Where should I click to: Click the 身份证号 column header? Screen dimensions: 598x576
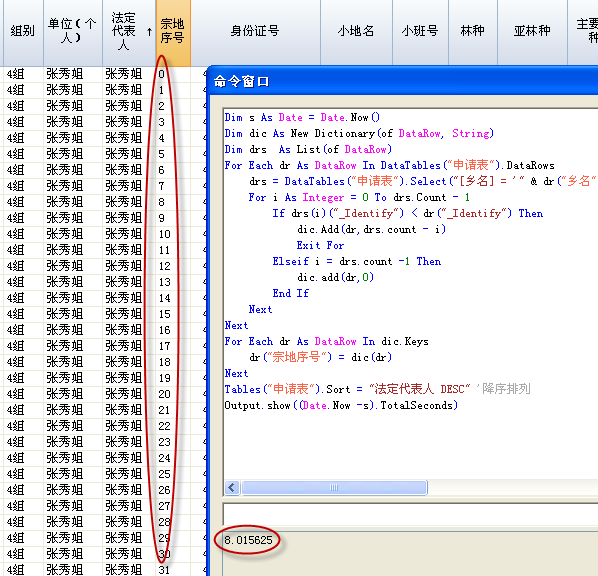pos(255,32)
